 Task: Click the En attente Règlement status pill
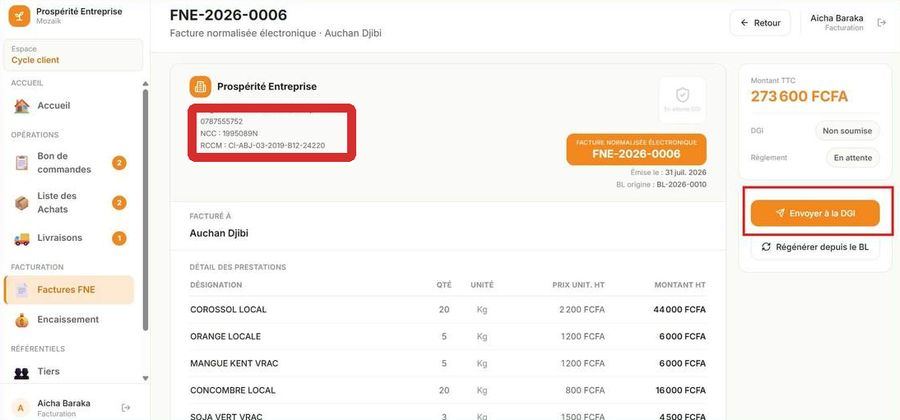[853, 158]
